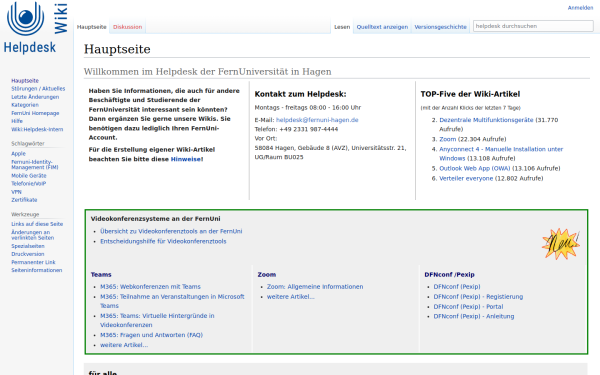This screenshot has height=375, width=600.
Task: Click the Helpdesk Wiki logo
Action: tap(36, 28)
